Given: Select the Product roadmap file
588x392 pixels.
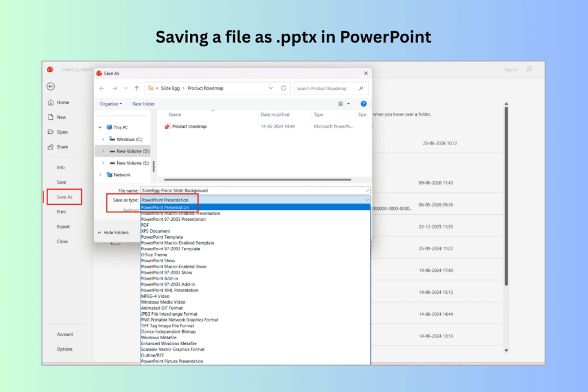Looking at the screenshot, I should pos(185,127).
